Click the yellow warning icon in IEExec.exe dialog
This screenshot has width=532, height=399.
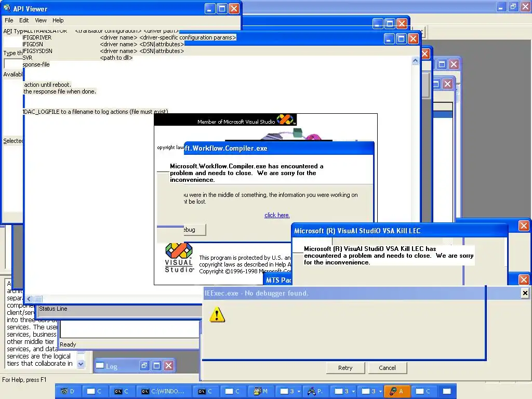tap(217, 314)
